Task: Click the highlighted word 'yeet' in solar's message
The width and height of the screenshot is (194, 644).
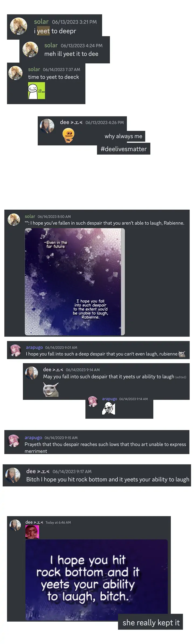Action: point(43,31)
